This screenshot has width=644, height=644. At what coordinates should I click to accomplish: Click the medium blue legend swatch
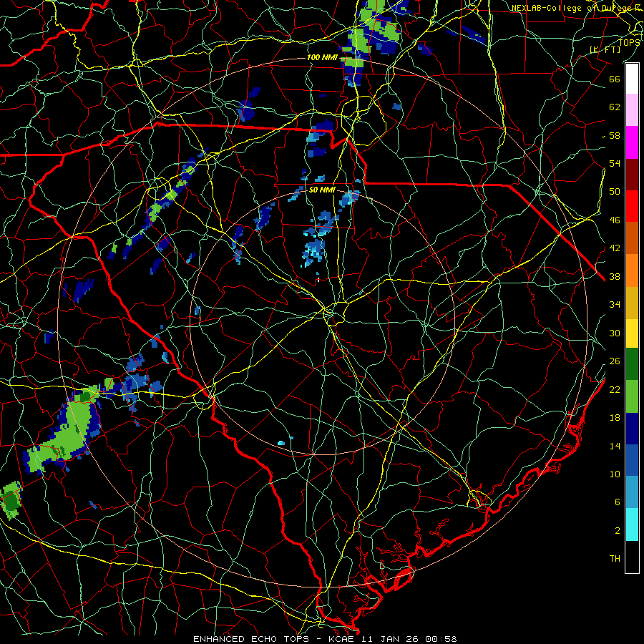pyautogui.click(x=632, y=460)
